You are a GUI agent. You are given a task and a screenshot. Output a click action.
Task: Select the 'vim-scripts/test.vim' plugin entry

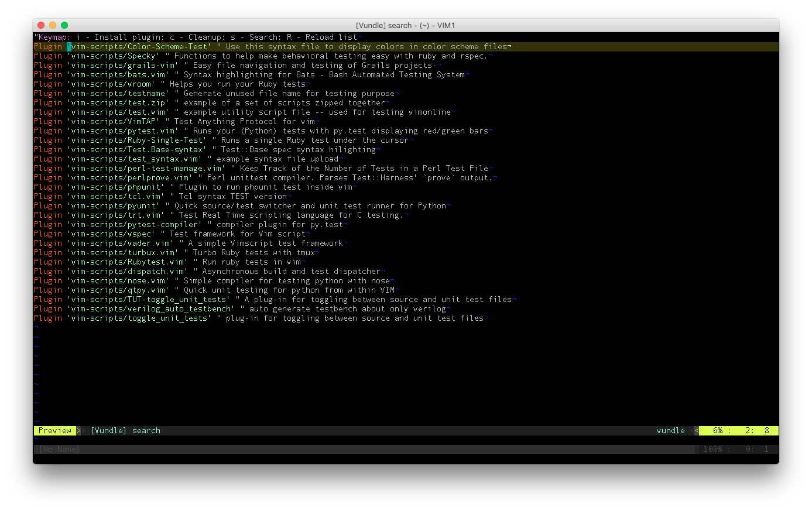tap(245, 112)
